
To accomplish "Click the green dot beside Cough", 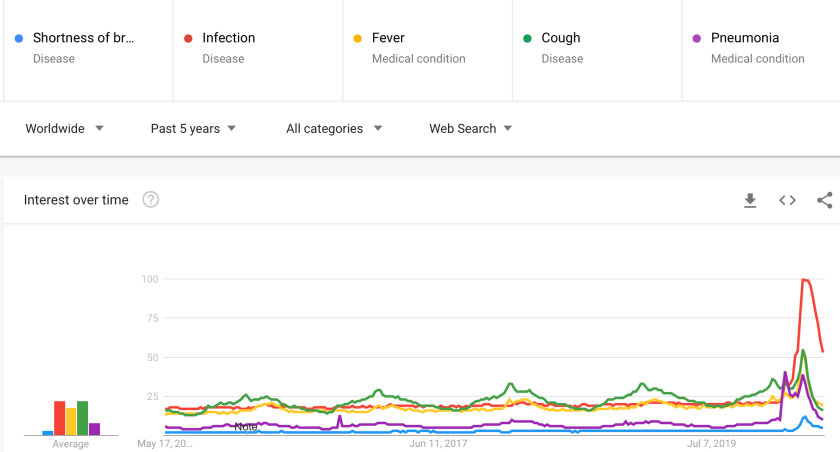I will tap(527, 39).
